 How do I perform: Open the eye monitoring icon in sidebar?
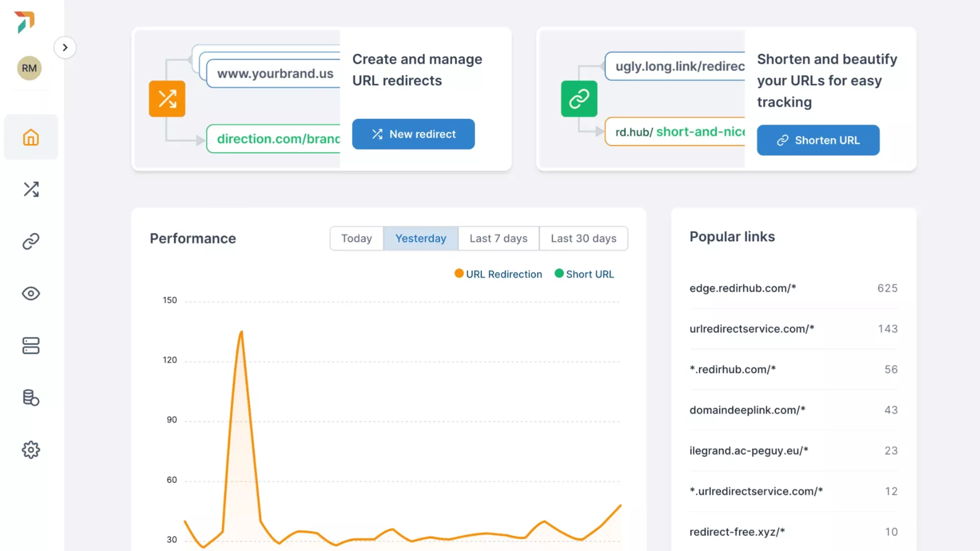pyautogui.click(x=31, y=293)
